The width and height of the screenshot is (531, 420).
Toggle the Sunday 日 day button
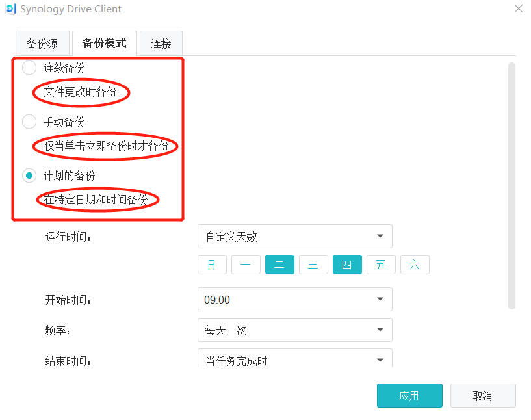212,265
